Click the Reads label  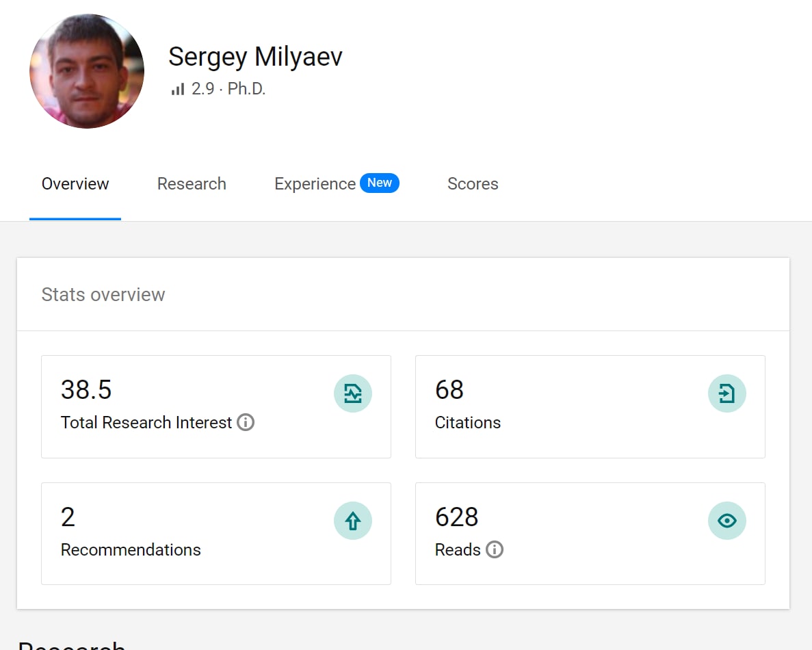coord(458,549)
